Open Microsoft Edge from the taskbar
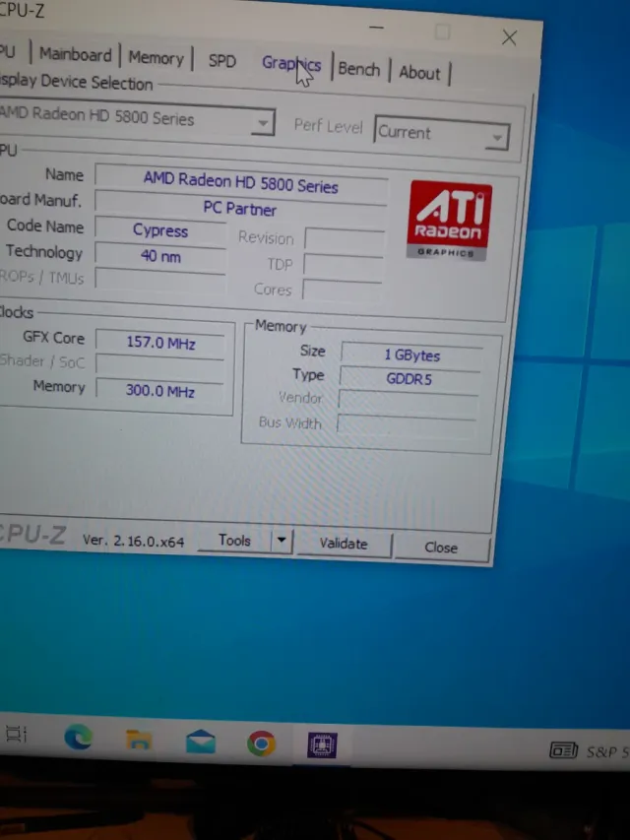Viewport: 630px width, 840px height. (x=78, y=739)
